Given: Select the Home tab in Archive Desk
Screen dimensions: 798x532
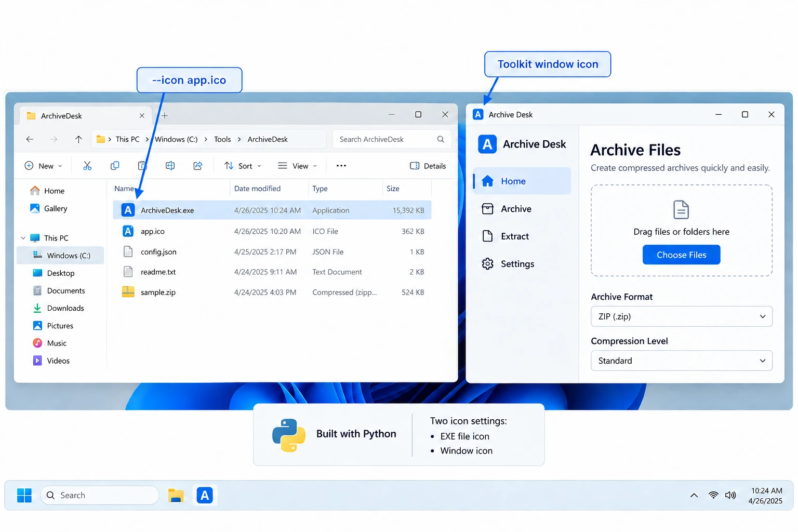Looking at the screenshot, I should pyautogui.click(x=522, y=181).
